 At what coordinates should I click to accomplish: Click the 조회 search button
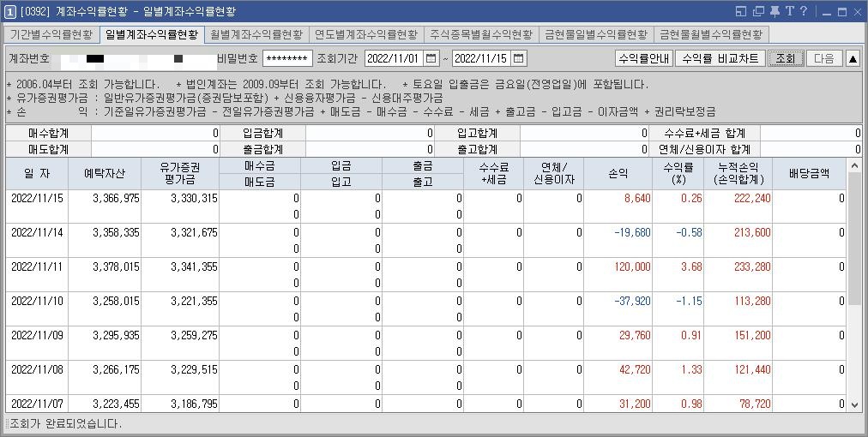(786, 58)
